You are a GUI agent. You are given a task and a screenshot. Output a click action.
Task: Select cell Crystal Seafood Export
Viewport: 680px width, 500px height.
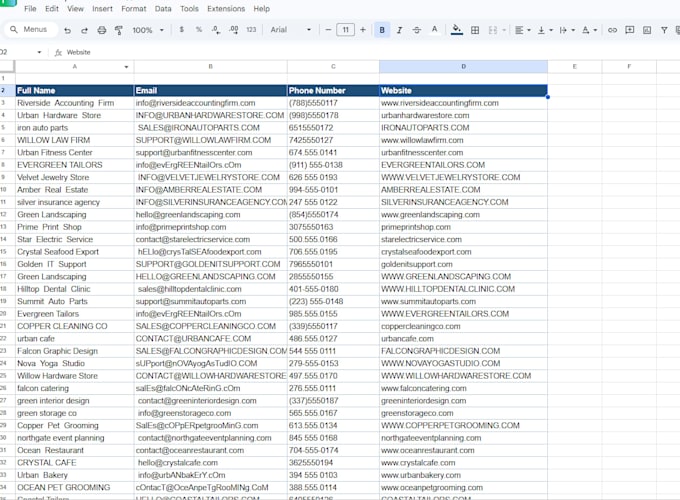click(75, 252)
